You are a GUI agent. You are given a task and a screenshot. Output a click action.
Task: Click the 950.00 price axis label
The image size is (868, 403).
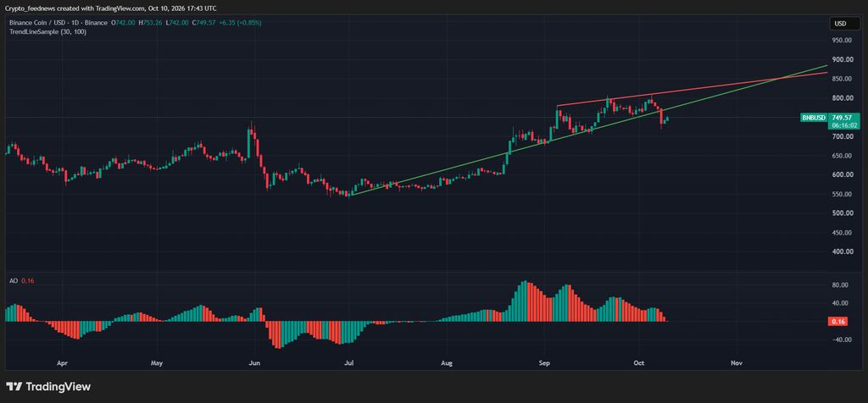842,41
